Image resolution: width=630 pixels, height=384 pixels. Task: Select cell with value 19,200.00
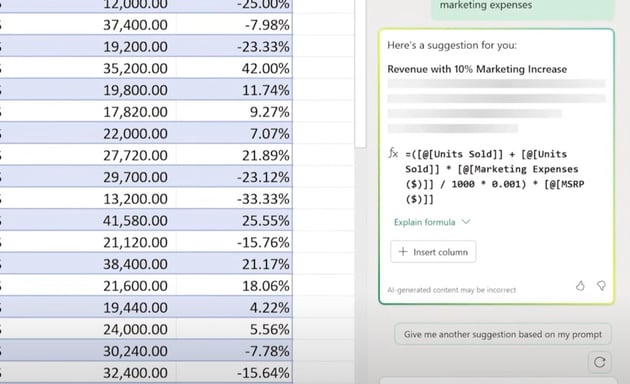[88, 46]
